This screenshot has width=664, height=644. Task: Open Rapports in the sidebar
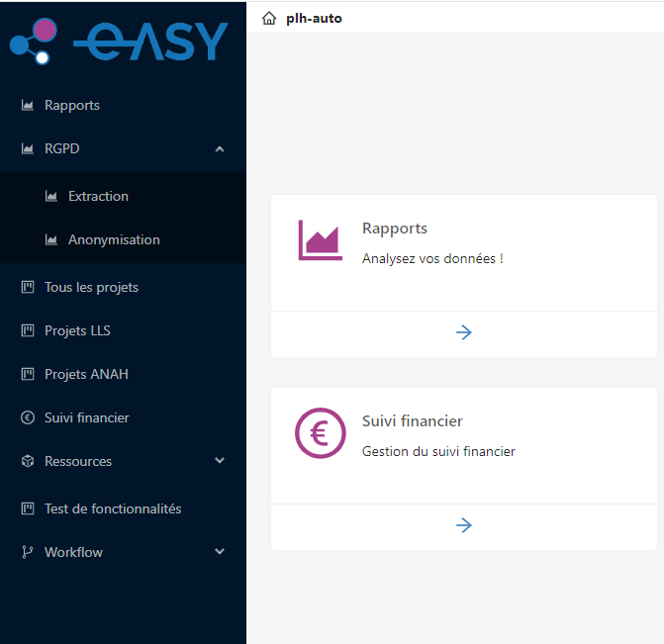pos(72,105)
